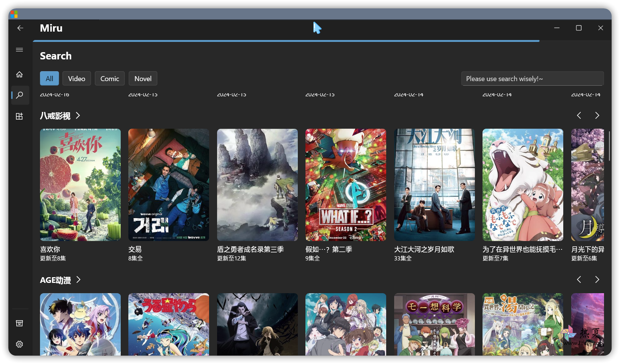Image resolution: width=620 pixels, height=364 pixels.
Task: Open the 大江大河之岁月如歌 title link
Action: pos(424,249)
